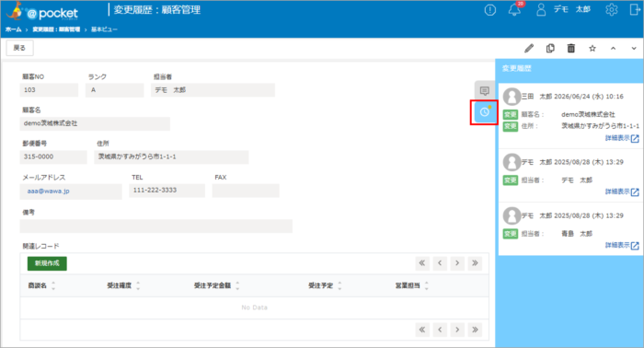This screenshot has height=348, width=644.
Task: Go to previous record with up chevron
Action: pos(614,49)
